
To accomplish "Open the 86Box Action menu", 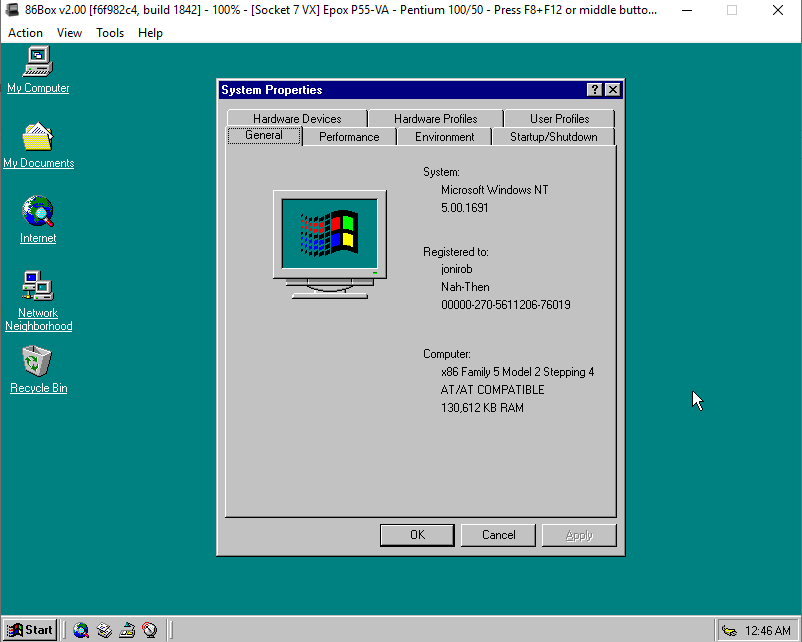I will (x=25, y=33).
